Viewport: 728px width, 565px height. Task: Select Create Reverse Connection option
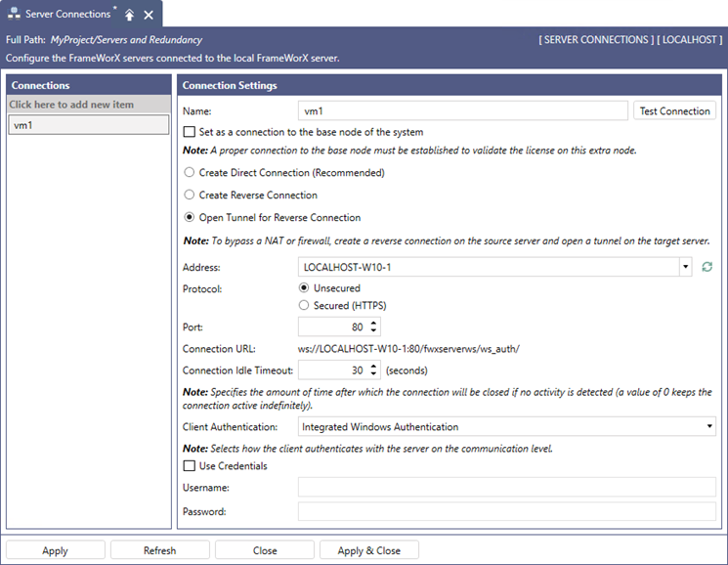tap(189, 195)
